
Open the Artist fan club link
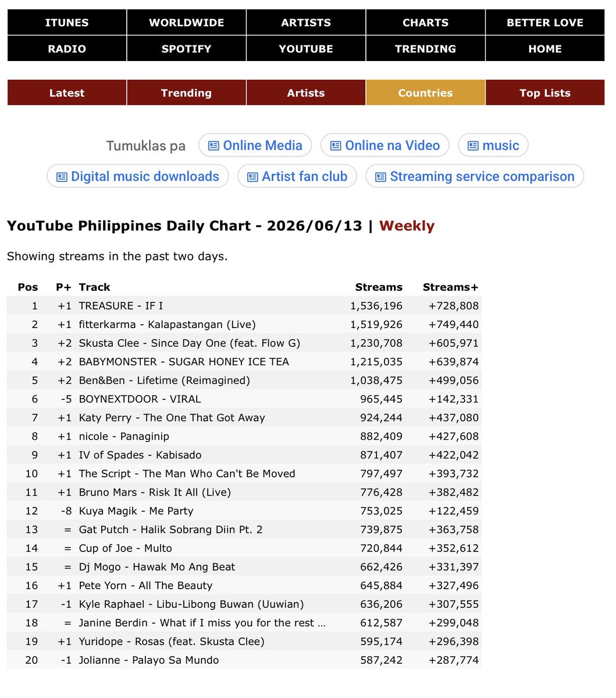(x=297, y=176)
